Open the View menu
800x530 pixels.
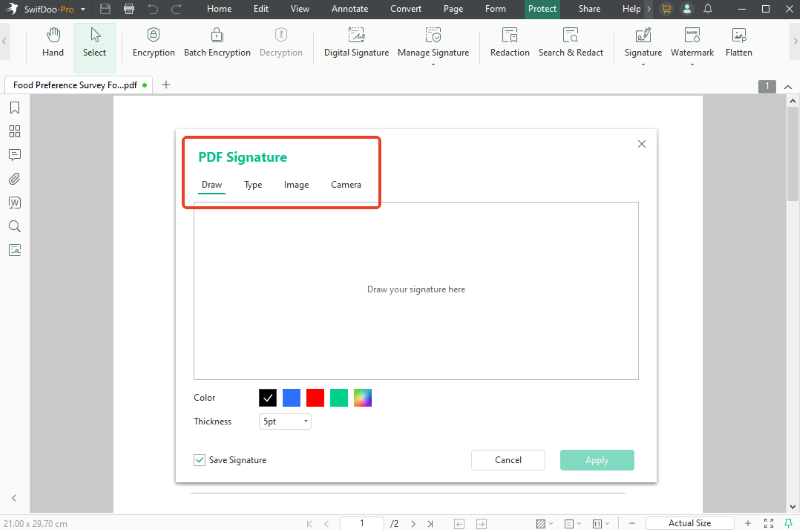click(x=299, y=9)
